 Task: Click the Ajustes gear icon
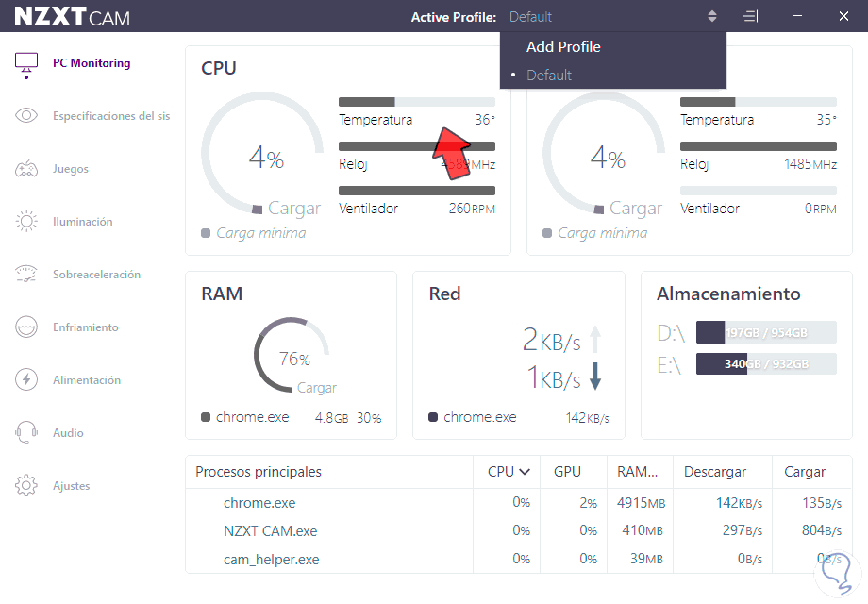[x=26, y=485]
